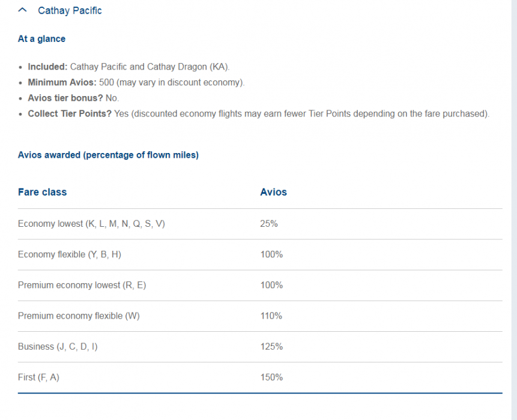
Task: Select the Business (J, C, D, I) row
Action: (x=58, y=347)
